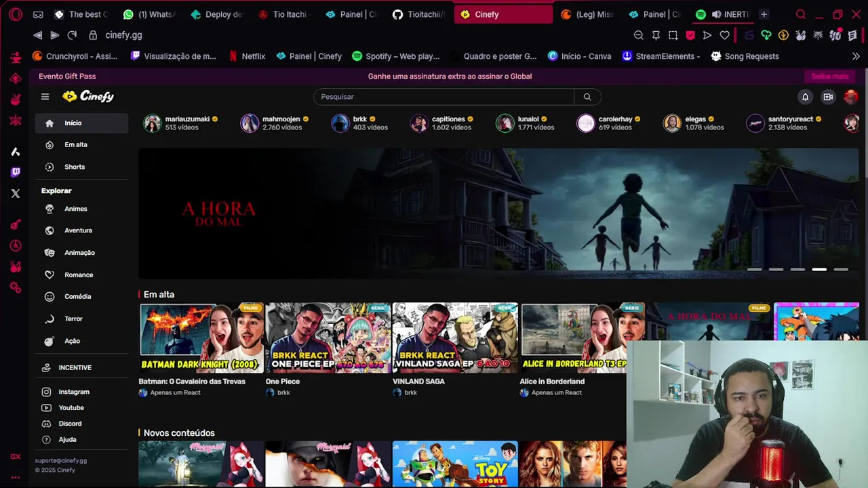Switch to the Tio Itachi tab
The width and height of the screenshot is (868, 488).
(283, 14)
